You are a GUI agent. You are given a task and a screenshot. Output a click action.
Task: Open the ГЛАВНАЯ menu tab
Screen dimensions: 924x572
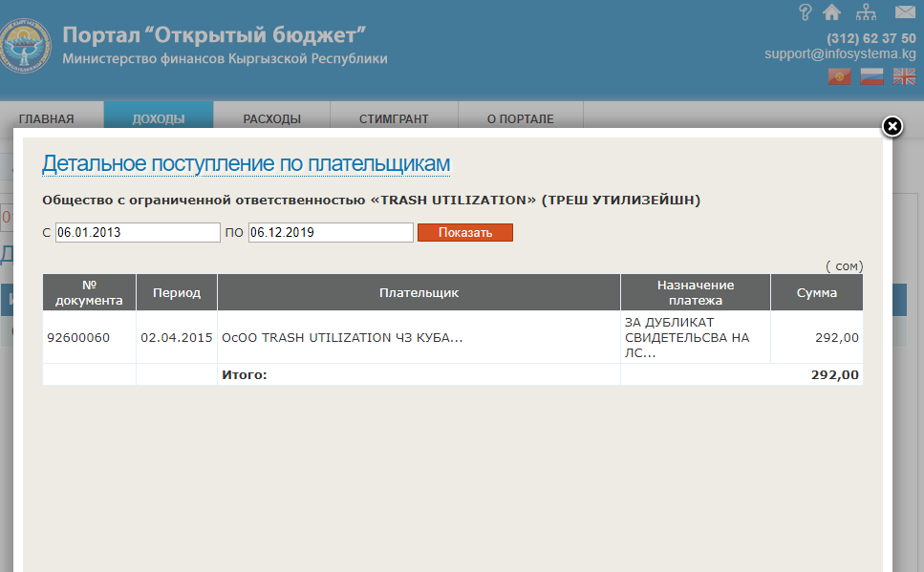(46, 119)
